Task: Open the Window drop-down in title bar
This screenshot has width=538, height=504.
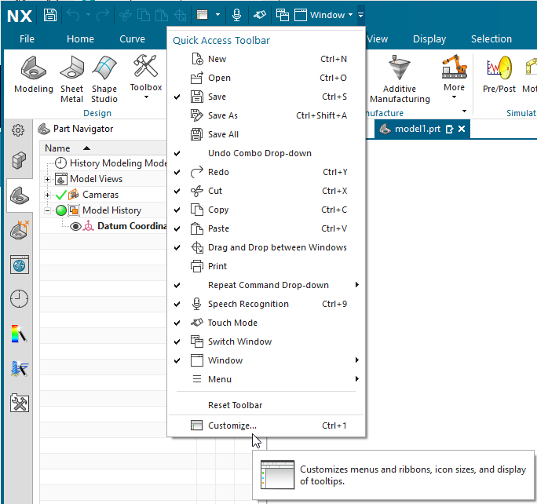Action: [x=350, y=15]
